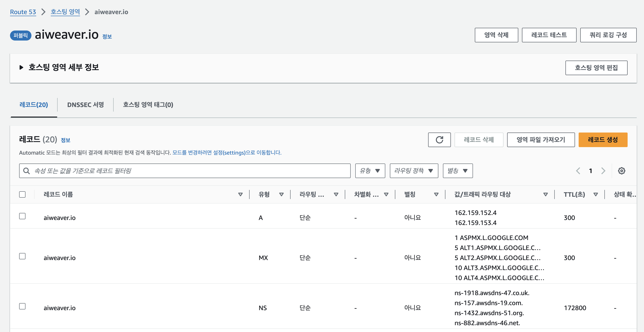Click the orange 레코드 생성 button
644x332 pixels.
coord(603,140)
